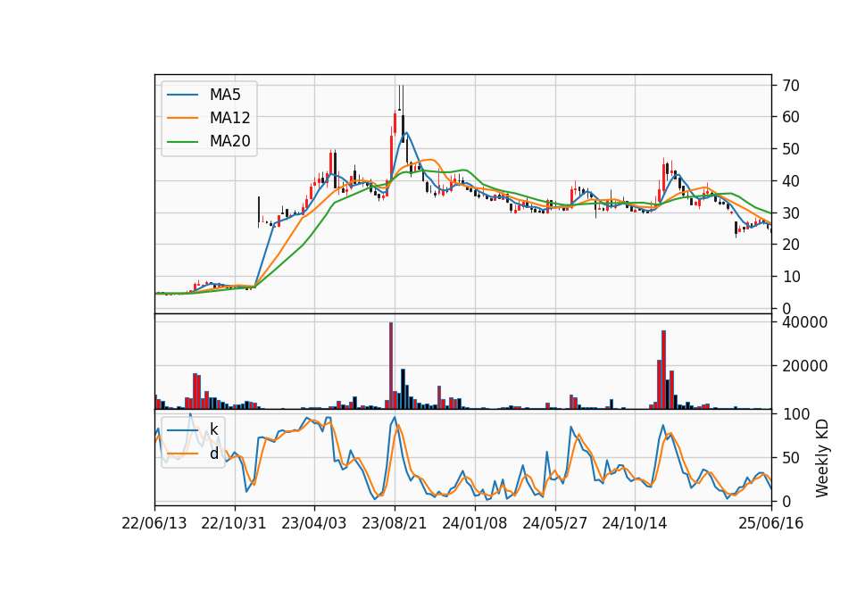The height and width of the screenshot is (616, 857).
Task: Click the 24/05/27 date axis label
Action: pyautogui.click(x=554, y=523)
